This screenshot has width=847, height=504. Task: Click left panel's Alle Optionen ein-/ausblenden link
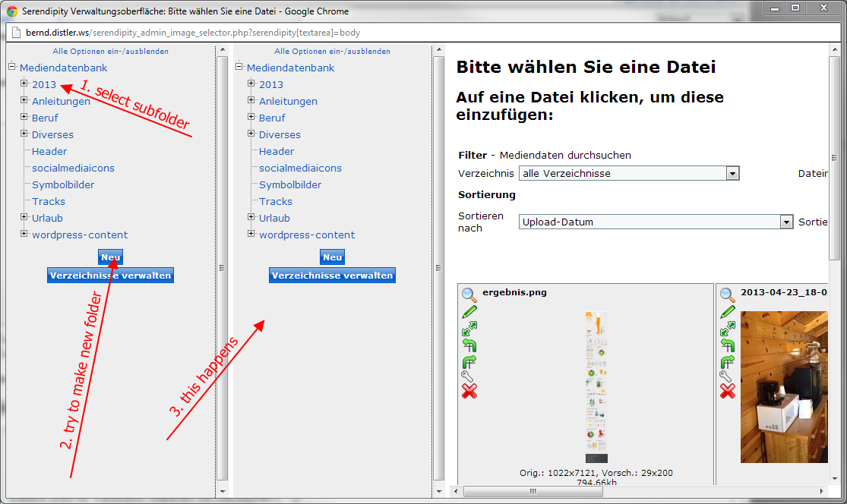(110, 52)
